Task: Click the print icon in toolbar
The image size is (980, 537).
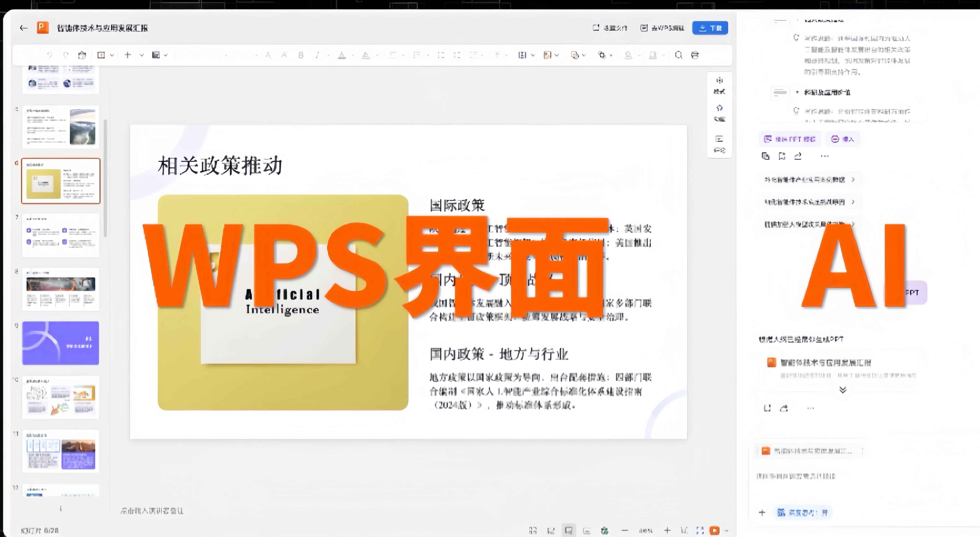Action: point(695,55)
